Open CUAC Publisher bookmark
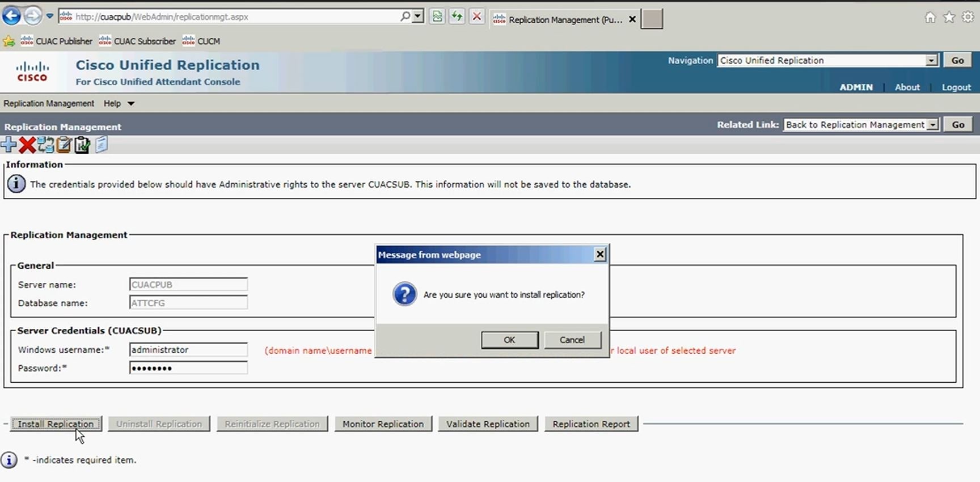 point(56,41)
